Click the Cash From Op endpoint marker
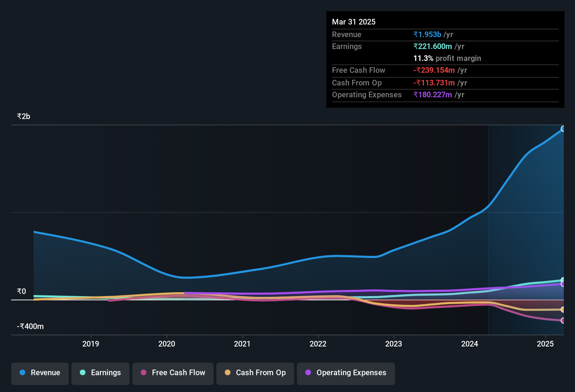 [563, 310]
